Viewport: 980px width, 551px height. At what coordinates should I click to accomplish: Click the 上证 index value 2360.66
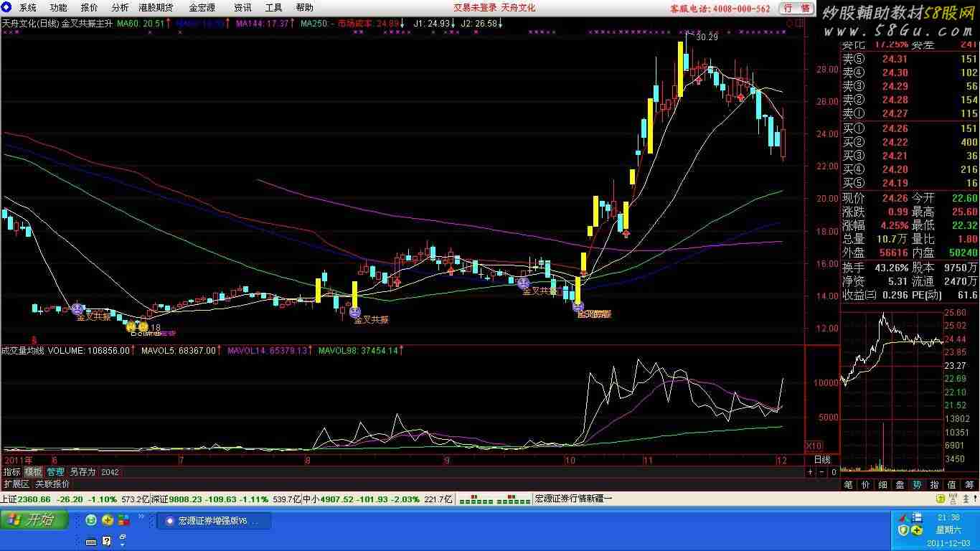click(x=34, y=499)
